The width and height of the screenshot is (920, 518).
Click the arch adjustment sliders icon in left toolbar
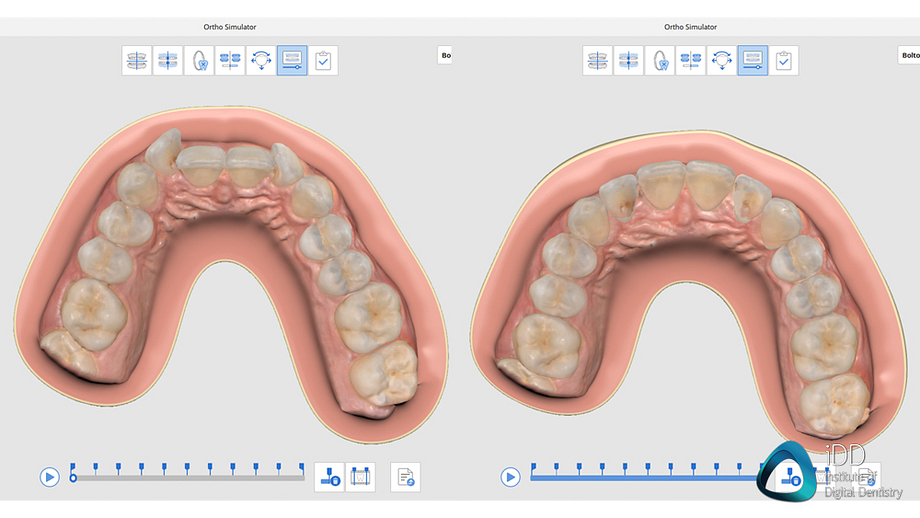coord(230,61)
